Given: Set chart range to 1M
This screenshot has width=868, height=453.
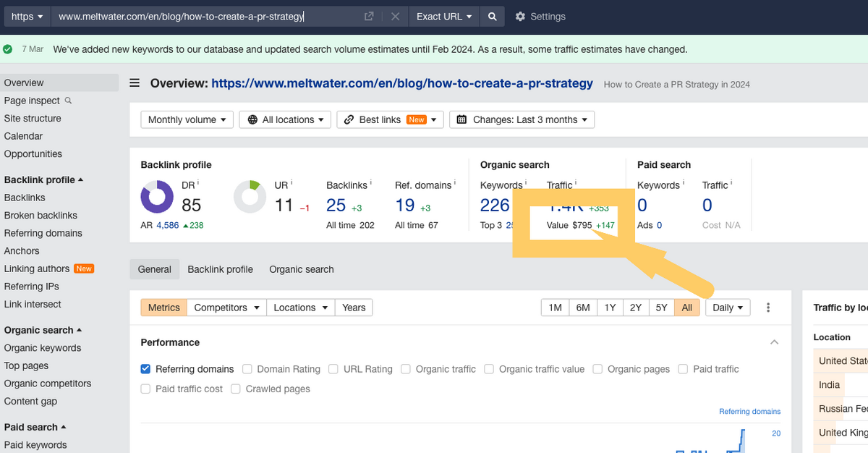Looking at the screenshot, I should click(556, 308).
